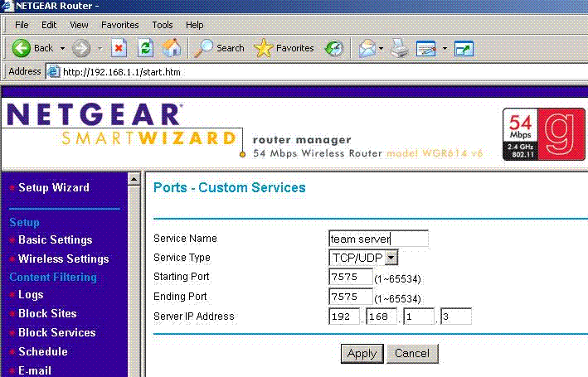Click third IP octet field 1
This screenshot has width=588, height=377.
419,317
